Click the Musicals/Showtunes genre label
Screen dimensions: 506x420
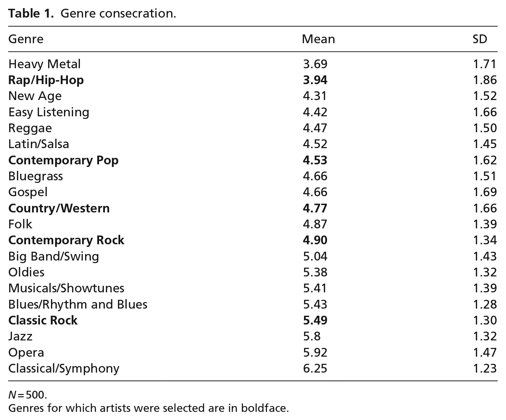66,288
